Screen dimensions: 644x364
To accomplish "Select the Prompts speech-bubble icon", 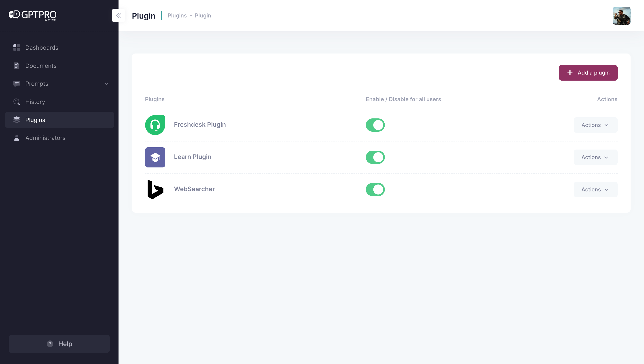I will pos(17,84).
